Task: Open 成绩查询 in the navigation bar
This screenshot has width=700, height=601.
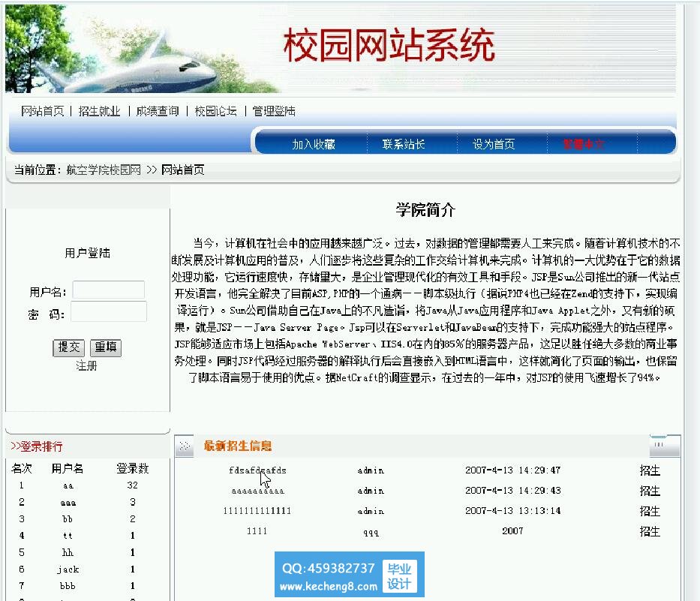Action: point(158,111)
